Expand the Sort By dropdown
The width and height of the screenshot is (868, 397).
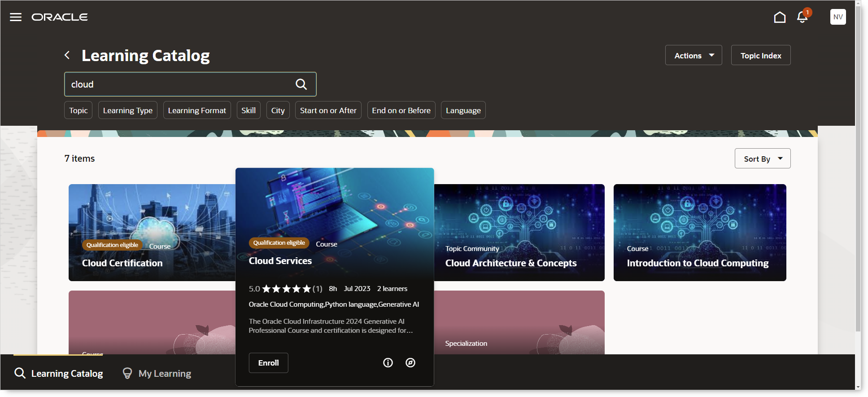(763, 159)
